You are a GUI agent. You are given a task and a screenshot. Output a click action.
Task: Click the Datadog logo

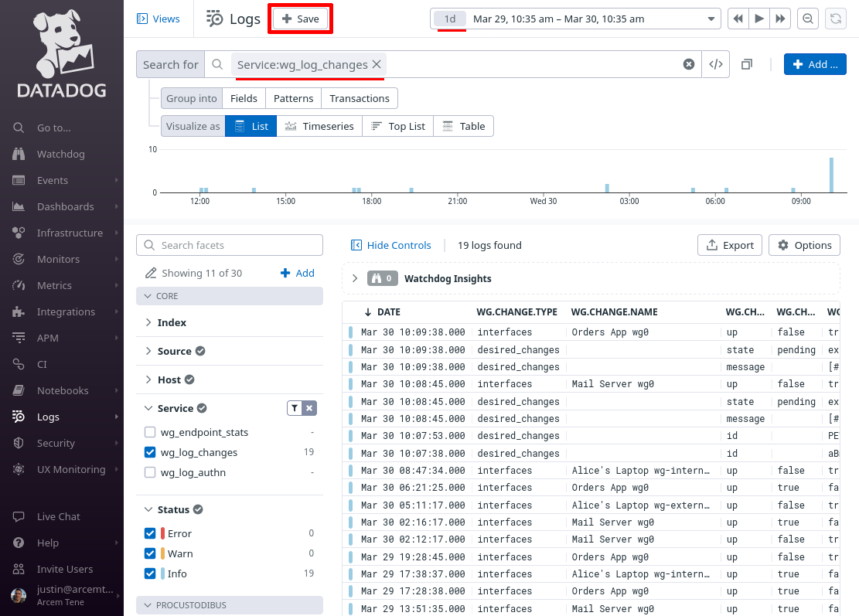pos(62,53)
